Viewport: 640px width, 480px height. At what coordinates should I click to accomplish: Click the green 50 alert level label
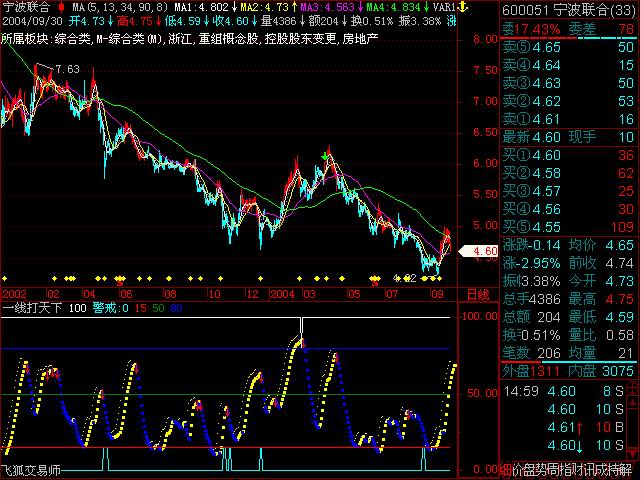pos(158,308)
